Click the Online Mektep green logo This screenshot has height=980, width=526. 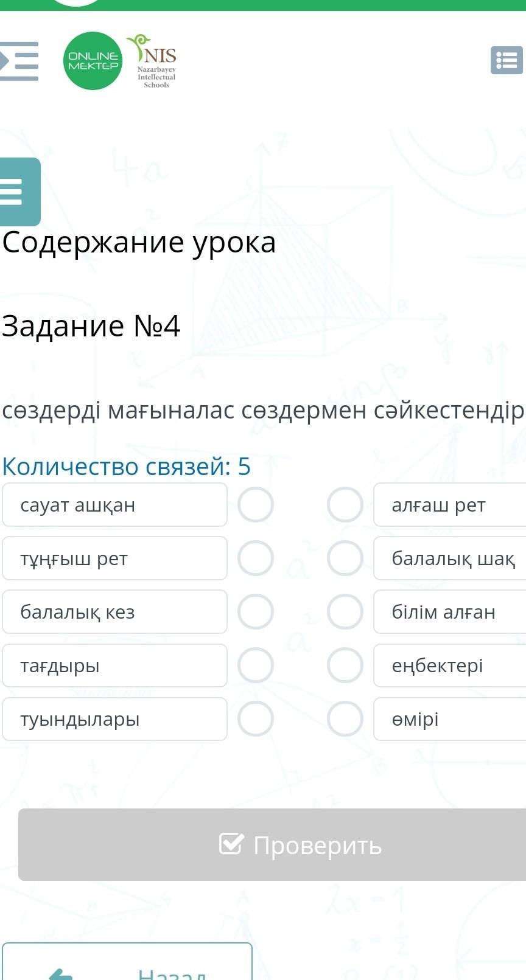coord(93,61)
